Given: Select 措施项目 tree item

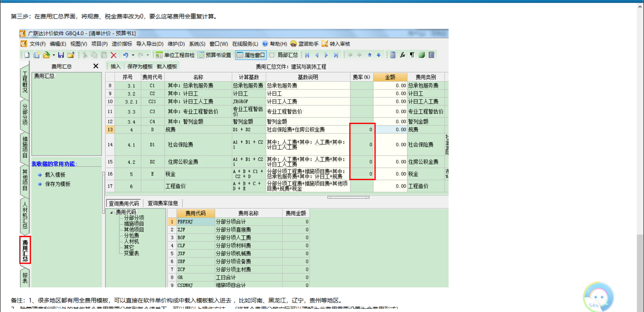Looking at the screenshot, I should pos(134,224).
